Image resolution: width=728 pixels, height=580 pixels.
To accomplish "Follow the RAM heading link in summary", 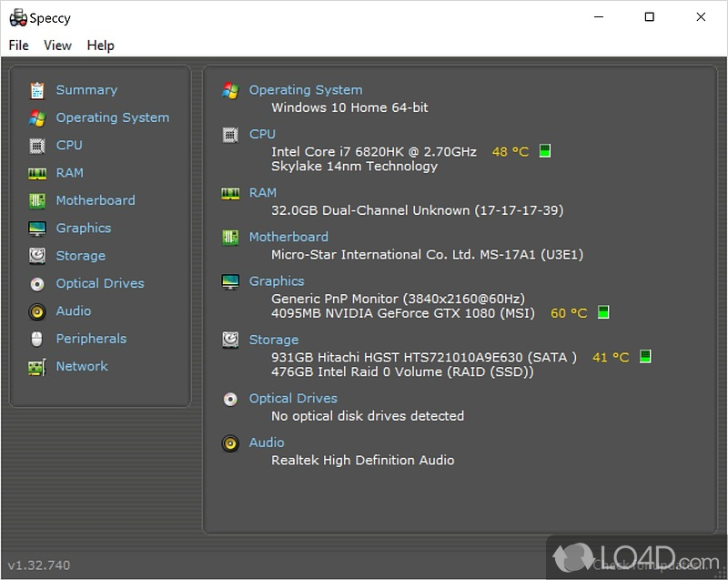I will point(263,192).
